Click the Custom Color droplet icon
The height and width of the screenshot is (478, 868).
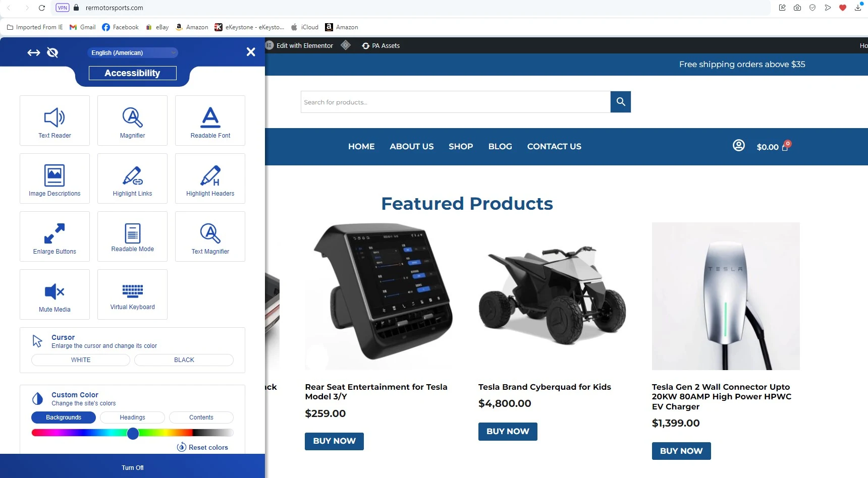[37, 399]
